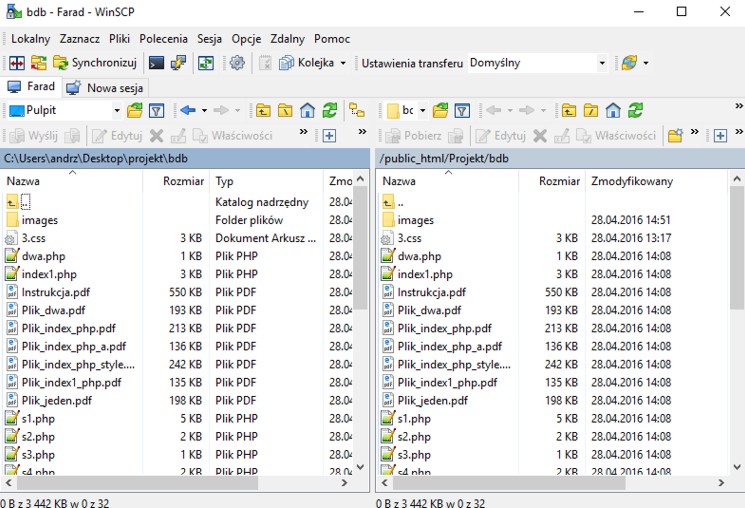This screenshot has height=508, width=745.
Task: Click the remote panel filter icon
Action: click(462, 111)
